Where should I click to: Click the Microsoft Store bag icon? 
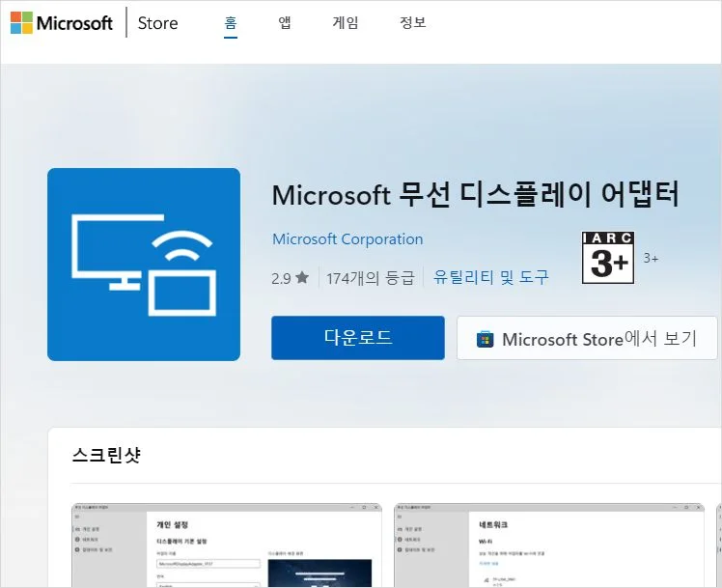(486, 339)
